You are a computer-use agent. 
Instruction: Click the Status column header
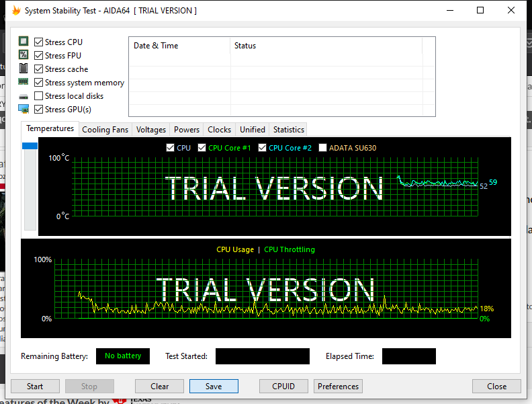(326, 46)
